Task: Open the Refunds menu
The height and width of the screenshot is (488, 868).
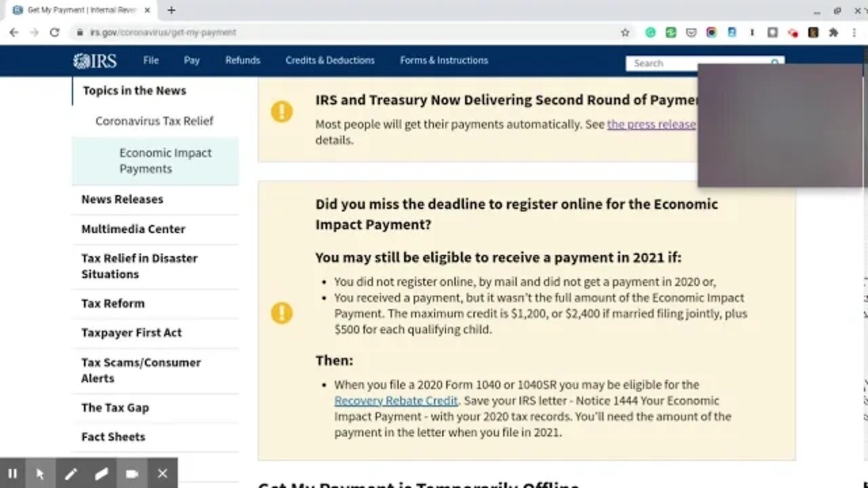Action: click(243, 60)
